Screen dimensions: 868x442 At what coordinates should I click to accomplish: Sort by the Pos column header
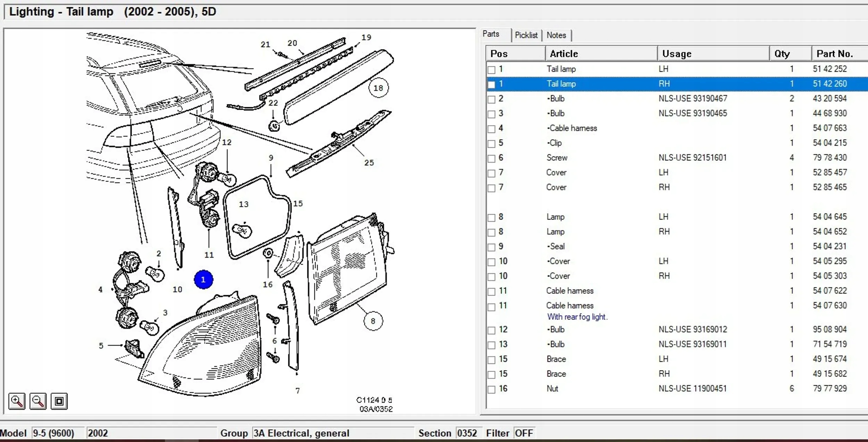pos(516,54)
